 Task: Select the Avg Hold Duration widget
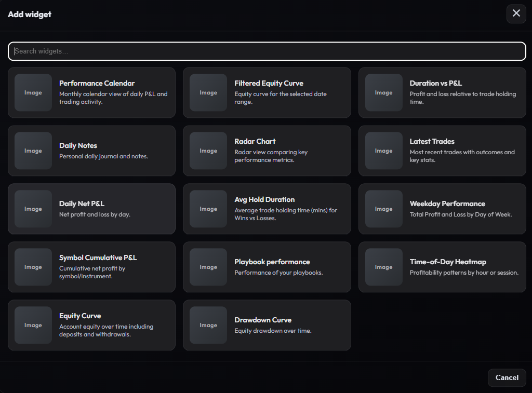pos(267,209)
